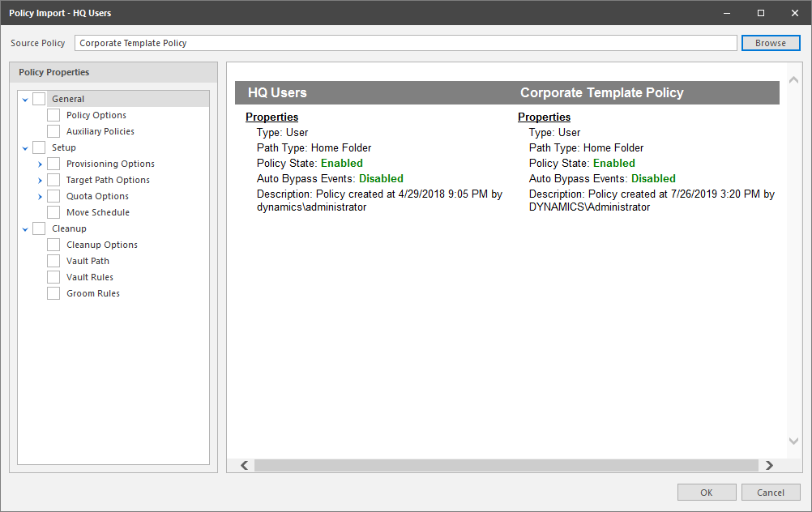Expand the Quota Options node
The image size is (812, 512).
point(40,197)
